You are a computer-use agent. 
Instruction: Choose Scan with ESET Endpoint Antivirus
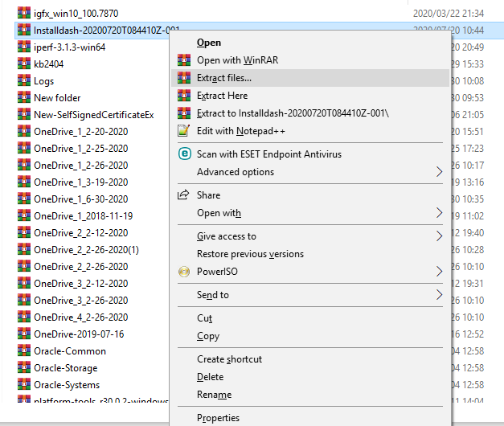point(269,154)
